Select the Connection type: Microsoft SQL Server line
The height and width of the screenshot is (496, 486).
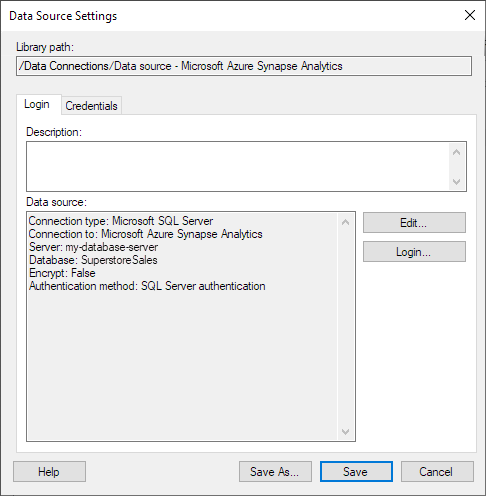[x=121, y=221]
